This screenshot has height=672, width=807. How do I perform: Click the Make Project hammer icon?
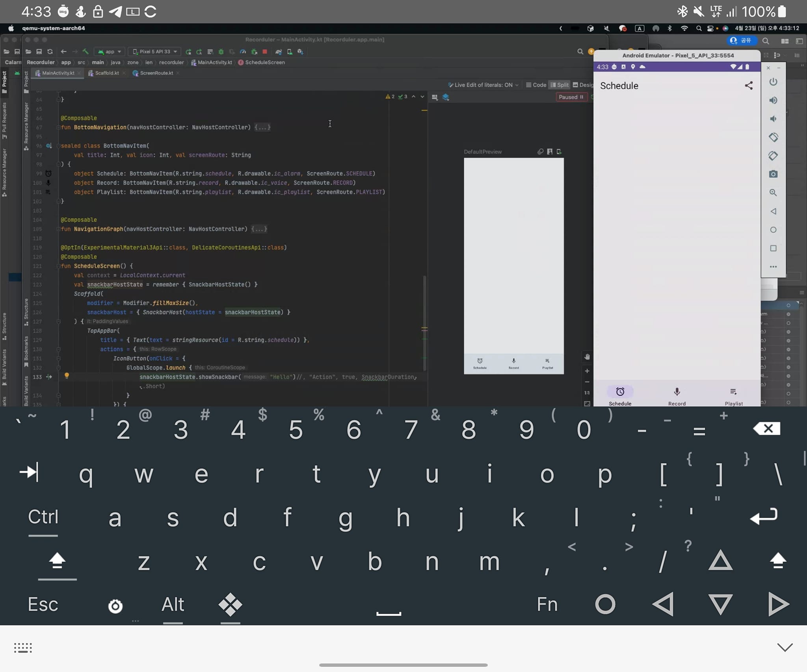click(85, 52)
